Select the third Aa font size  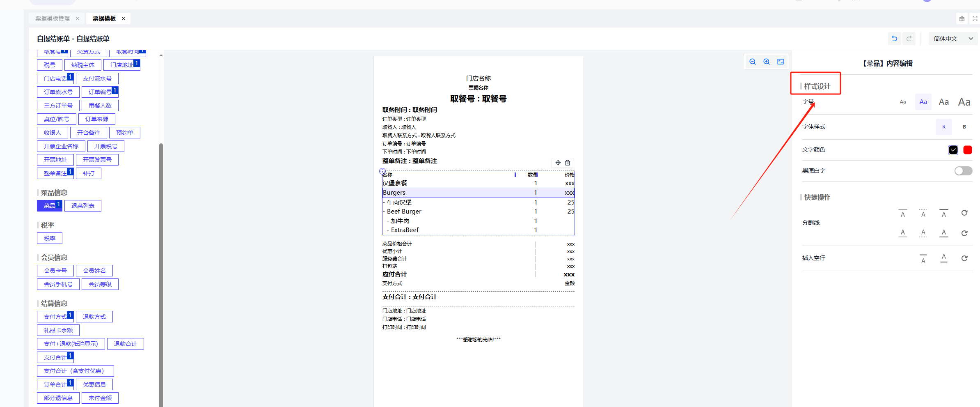click(944, 102)
